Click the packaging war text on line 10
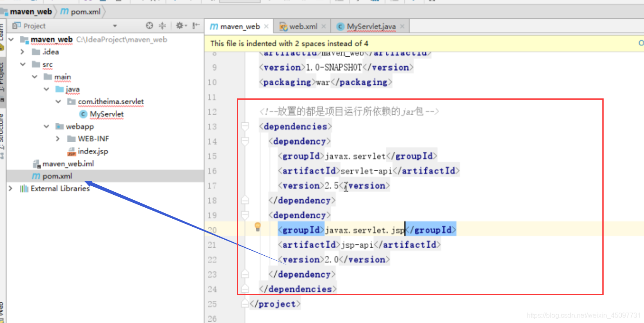Image resolution: width=644 pixels, height=323 pixels. click(323, 82)
